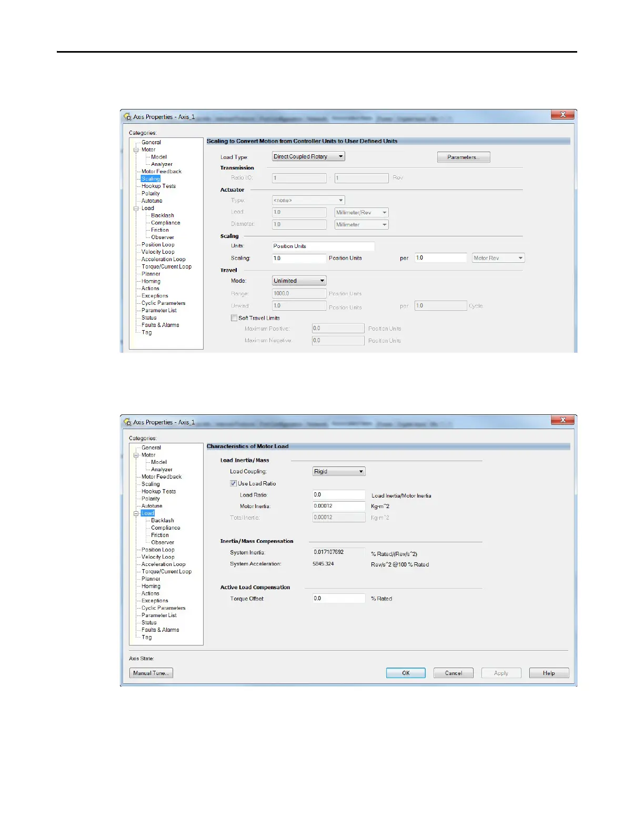Close the bottom Axis Properties window
The image size is (644, 834).
[x=562, y=420]
